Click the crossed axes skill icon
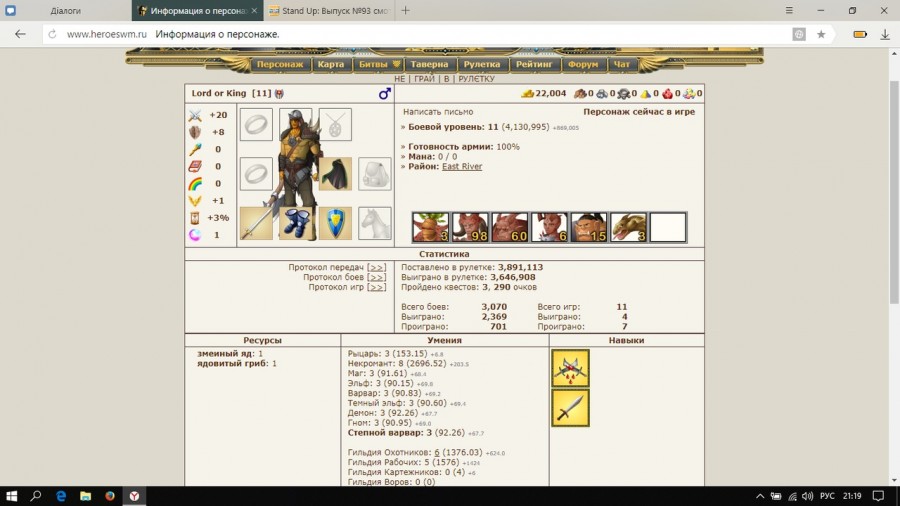 click(x=570, y=368)
